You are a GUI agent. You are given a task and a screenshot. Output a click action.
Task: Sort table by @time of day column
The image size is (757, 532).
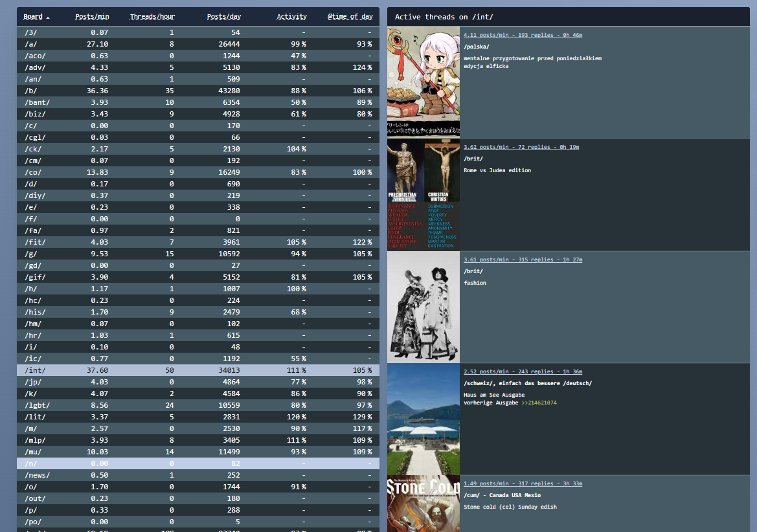(350, 16)
